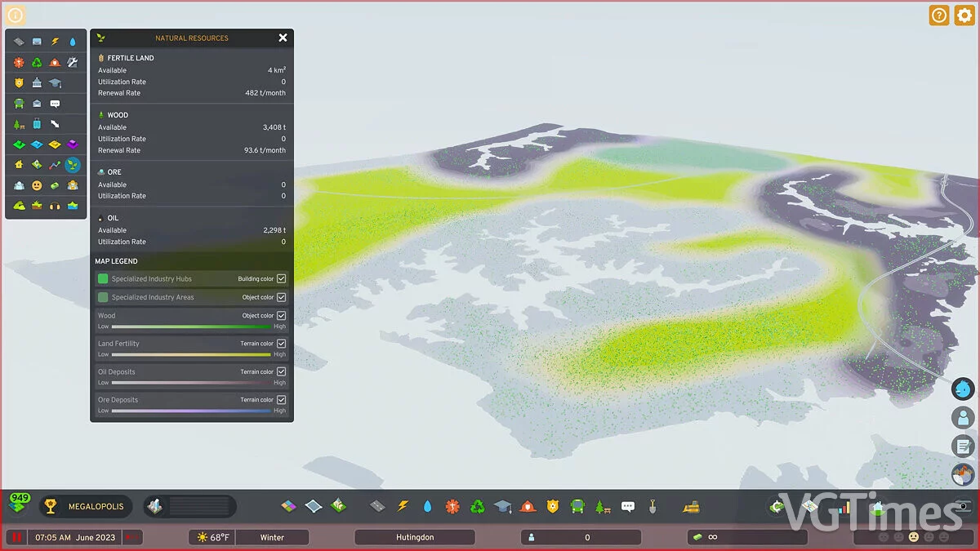The image size is (980, 551).
Task: Select the Roads build menu
Action: [x=377, y=506]
